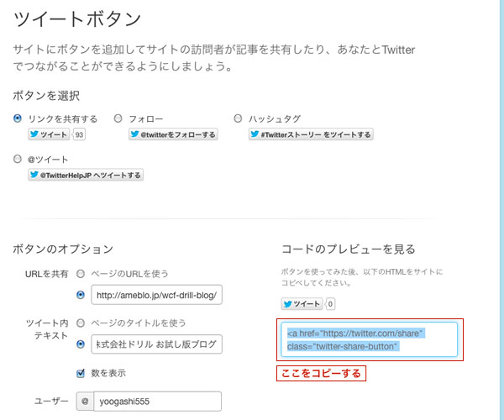This screenshot has height=420, width=504.
Task: Select the @ツイート radio button
Action: pyautogui.click(x=18, y=159)
